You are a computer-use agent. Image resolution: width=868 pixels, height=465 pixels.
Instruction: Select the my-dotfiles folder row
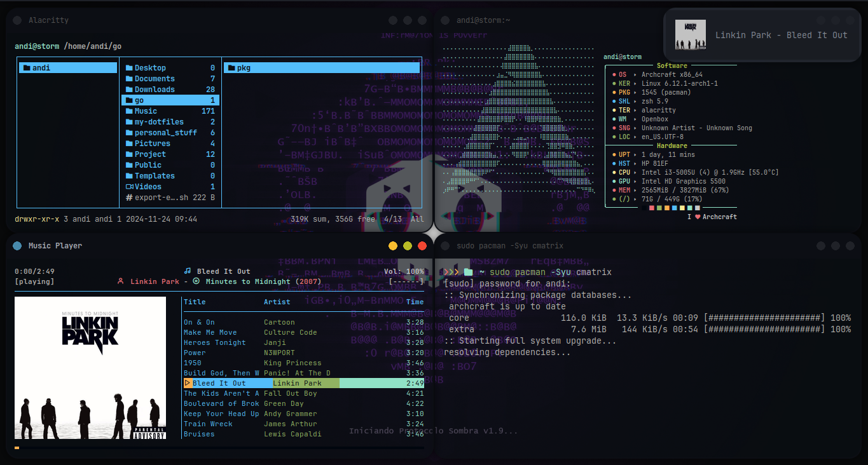170,122
